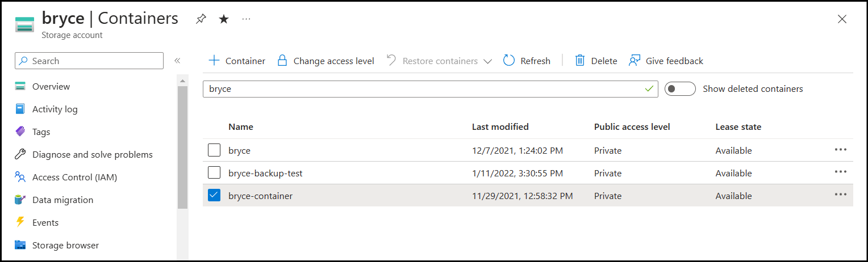868x262 pixels.
Task: Expand the Restore containers dropdown
Action: [487, 61]
